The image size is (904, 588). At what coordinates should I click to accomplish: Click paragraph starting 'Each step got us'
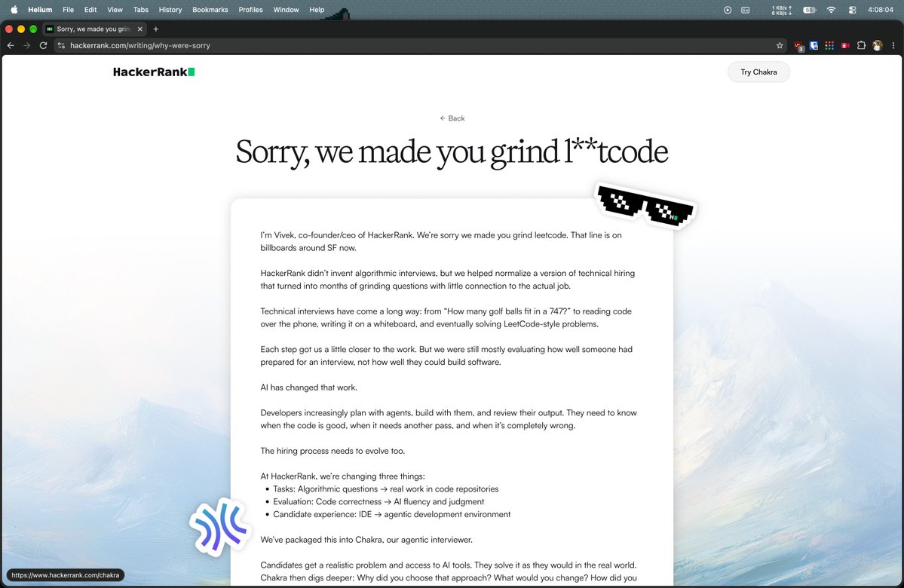pyautogui.click(x=446, y=356)
